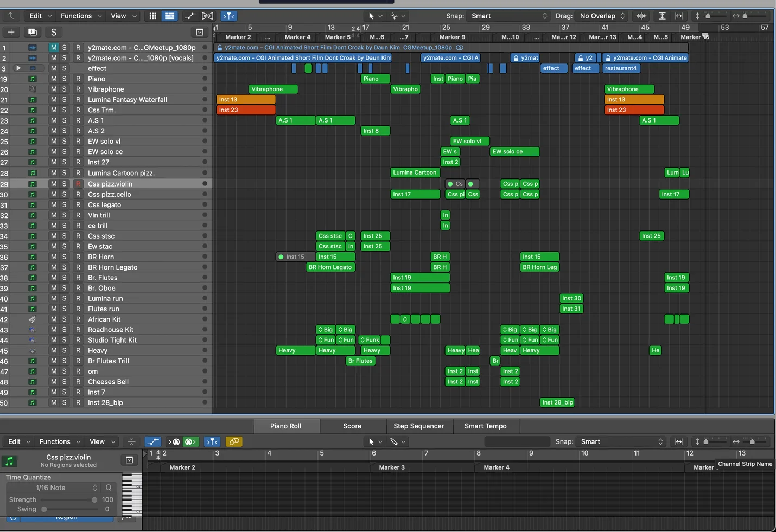Toggle the Flex bowtie icon
This screenshot has height=532, width=776.
(207, 16)
